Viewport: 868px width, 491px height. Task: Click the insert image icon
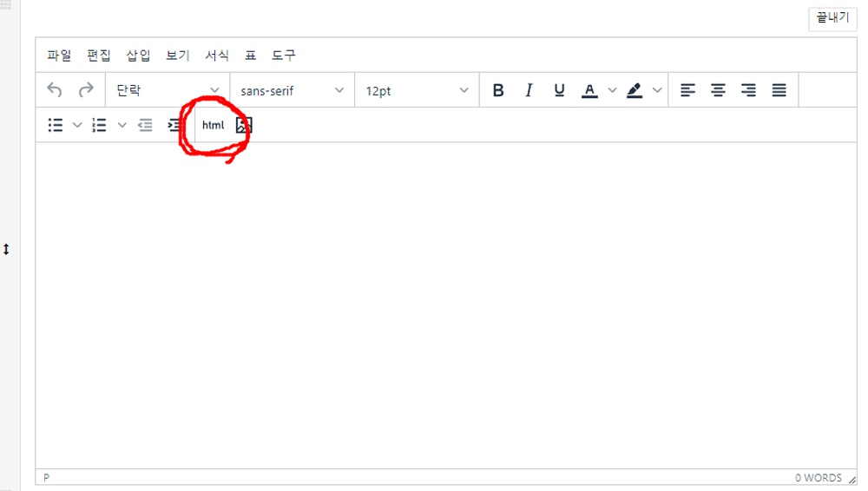pos(244,125)
